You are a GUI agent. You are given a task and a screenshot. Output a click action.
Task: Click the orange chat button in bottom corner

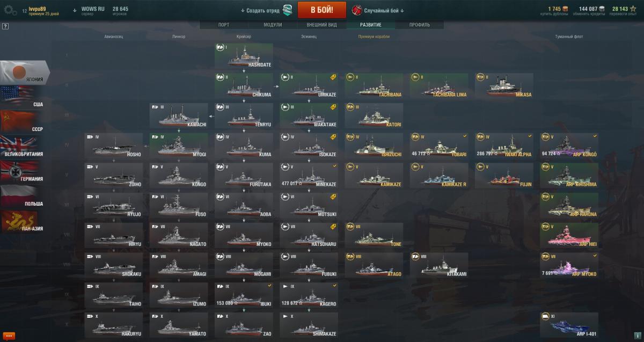pos(9,336)
